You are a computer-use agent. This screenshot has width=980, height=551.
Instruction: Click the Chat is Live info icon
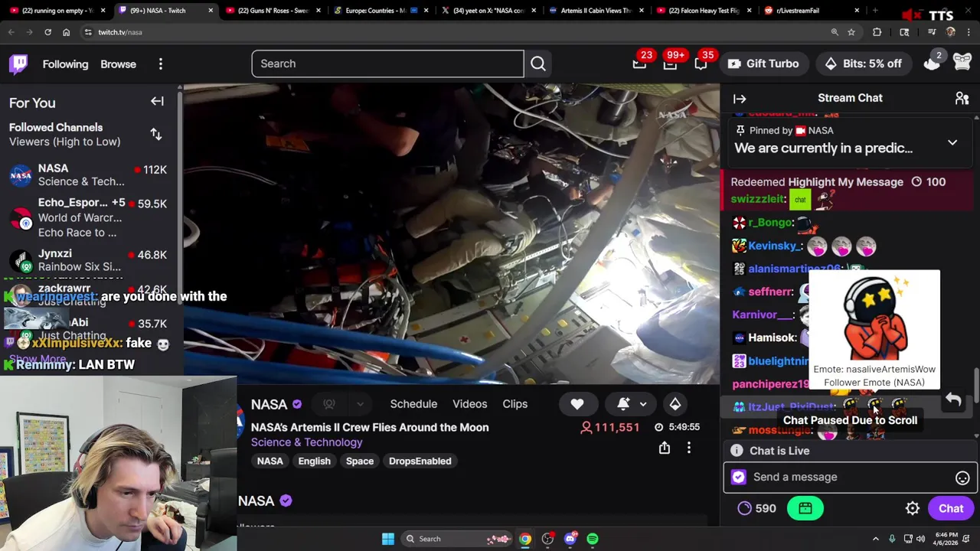tap(737, 451)
